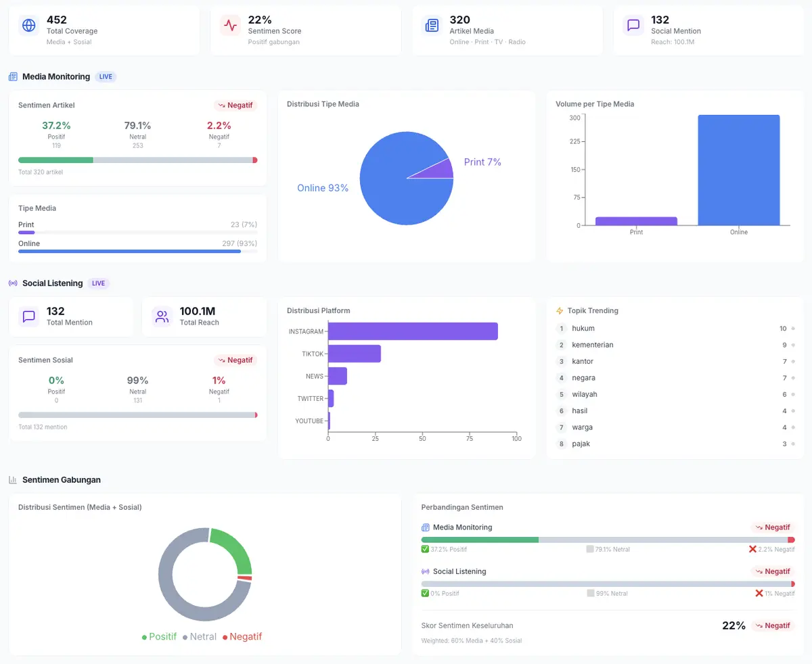Click the Print progress bar in Tipe Media
812x664 pixels.
138,233
